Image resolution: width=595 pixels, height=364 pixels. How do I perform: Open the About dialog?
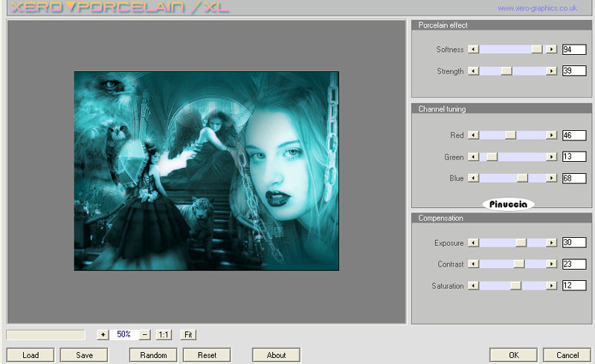tap(276, 355)
